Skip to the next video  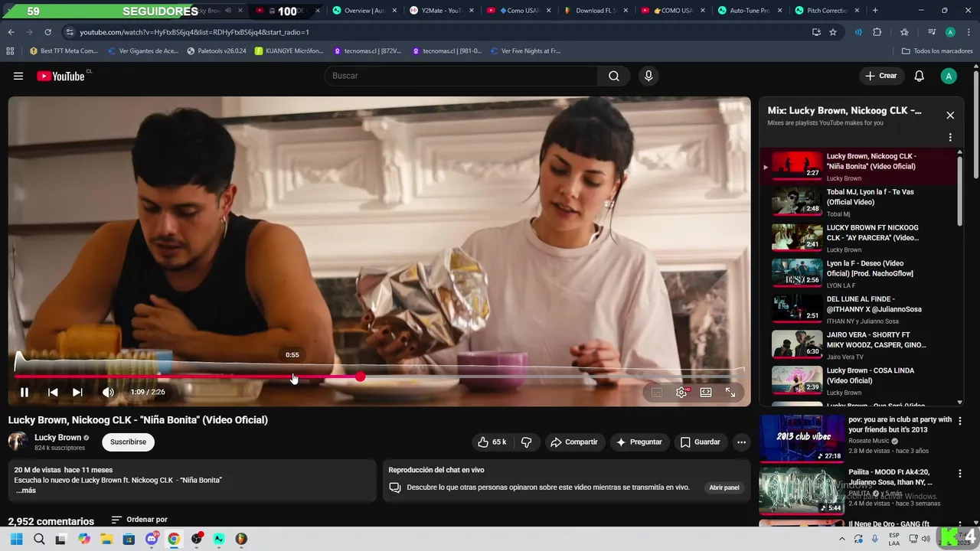77,392
